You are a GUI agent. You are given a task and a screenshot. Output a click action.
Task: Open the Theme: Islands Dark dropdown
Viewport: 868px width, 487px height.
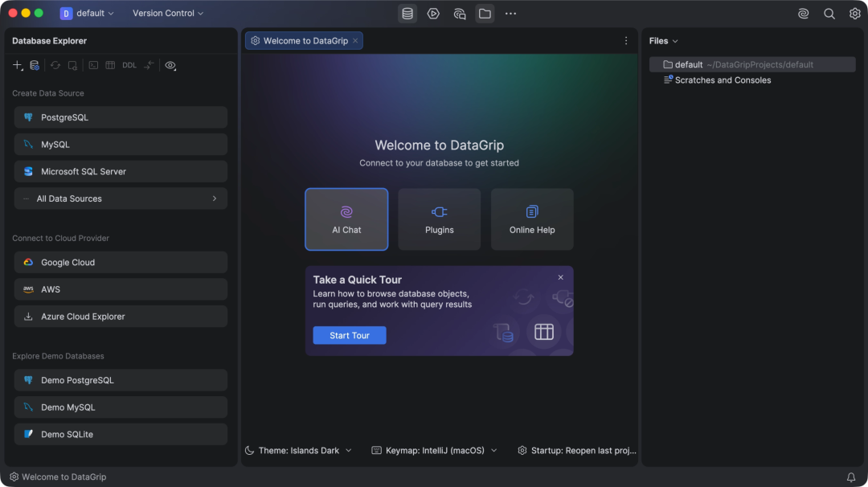[298, 451]
